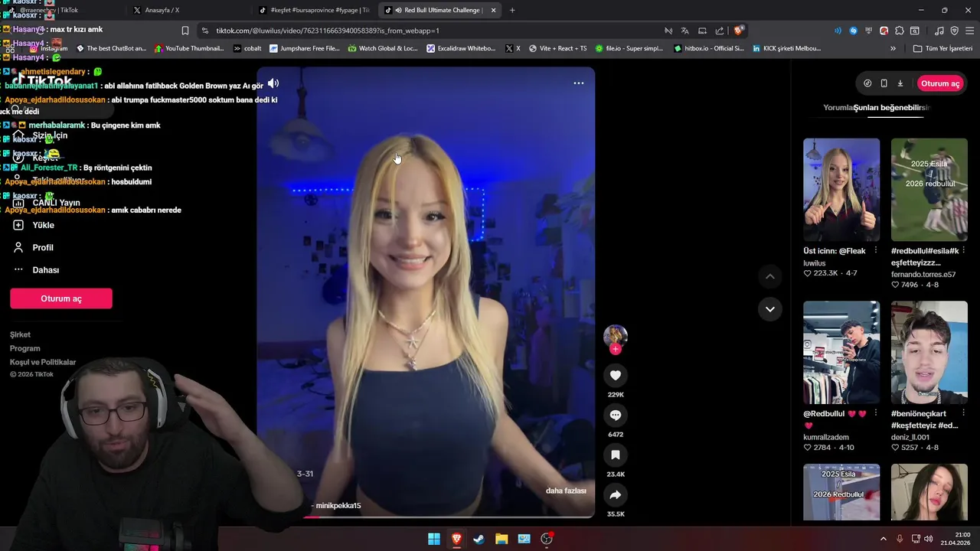
Task: Open kumrallzadem profile link
Action: [x=827, y=437]
